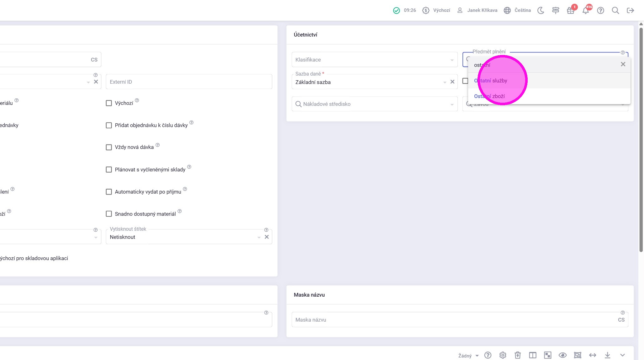Image resolution: width=644 pixels, height=360 pixels.
Task: Click the download arrow in bottom toolbar
Action: 608,355
